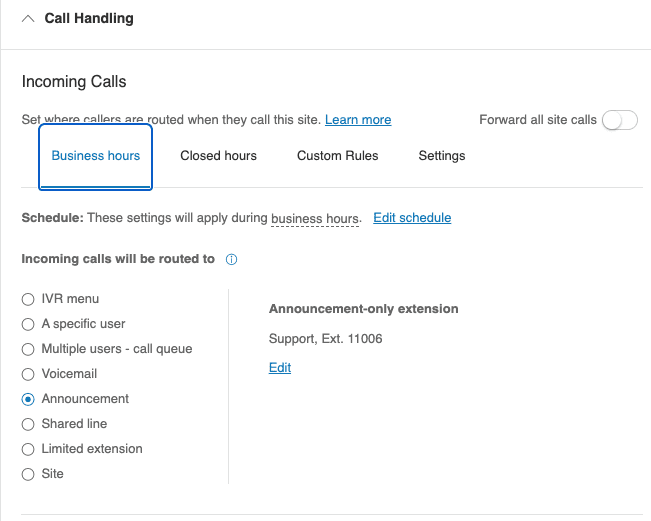
Task: Choose the Shared line option
Action: point(28,424)
